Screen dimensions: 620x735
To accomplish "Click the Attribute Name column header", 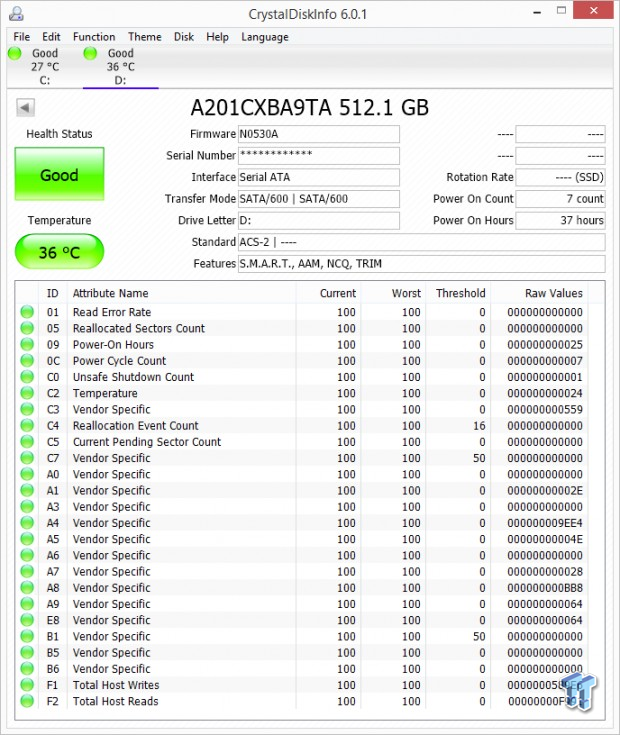I will 111,293.
